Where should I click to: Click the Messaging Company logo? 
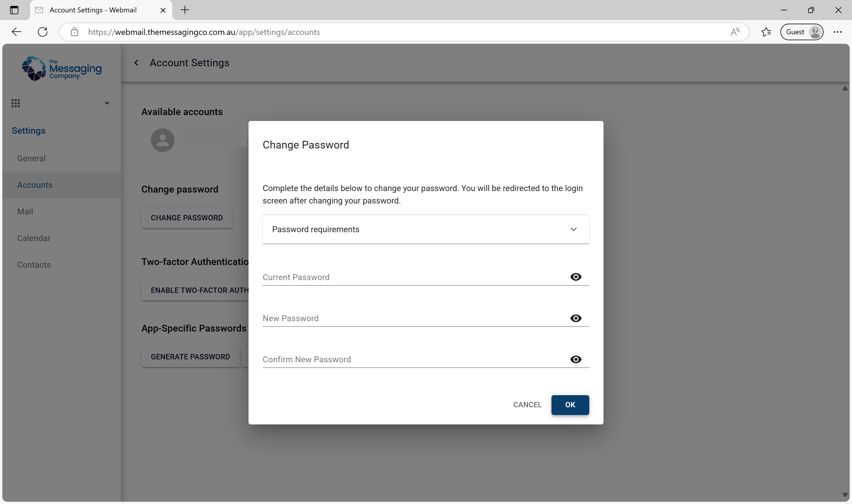point(61,68)
